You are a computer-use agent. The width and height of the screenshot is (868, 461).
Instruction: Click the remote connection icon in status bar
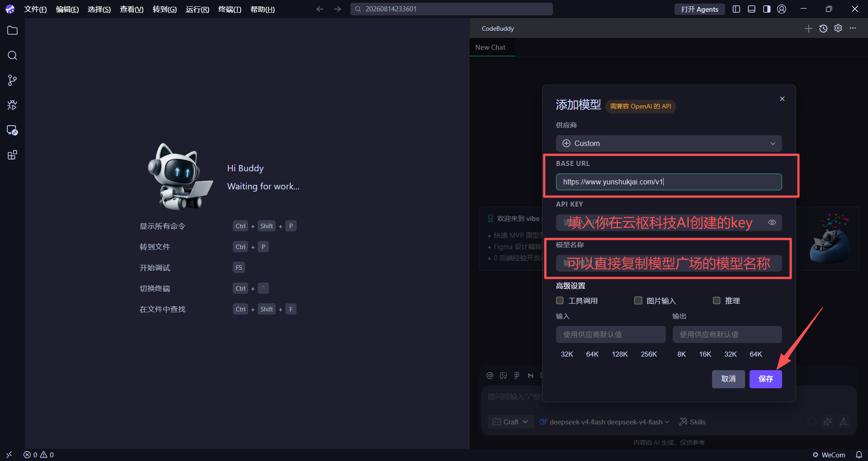tap(9, 455)
